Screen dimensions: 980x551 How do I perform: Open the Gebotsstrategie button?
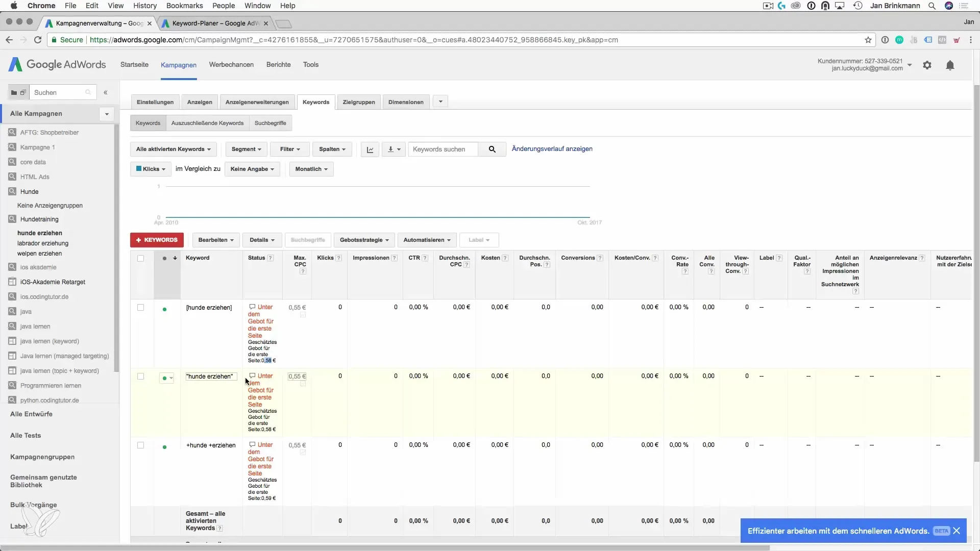[x=364, y=240]
